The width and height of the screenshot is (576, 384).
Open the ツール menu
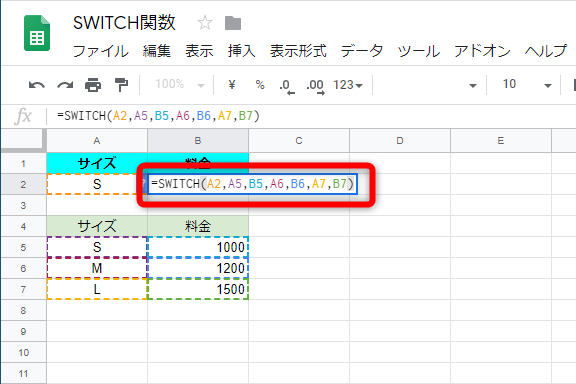pyautogui.click(x=418, y=51)
